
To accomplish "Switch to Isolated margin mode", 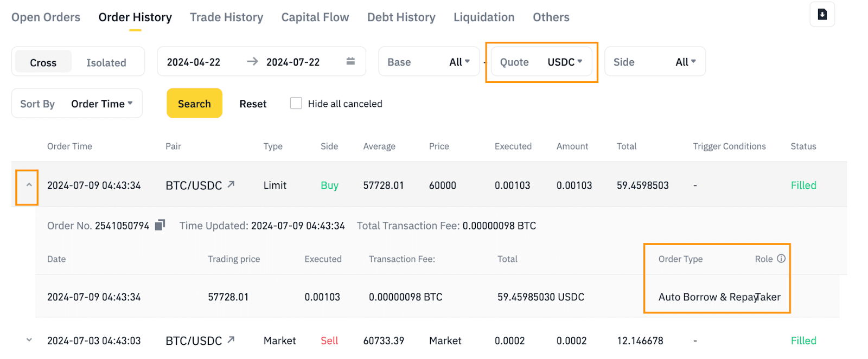I will tap(106, 62).
